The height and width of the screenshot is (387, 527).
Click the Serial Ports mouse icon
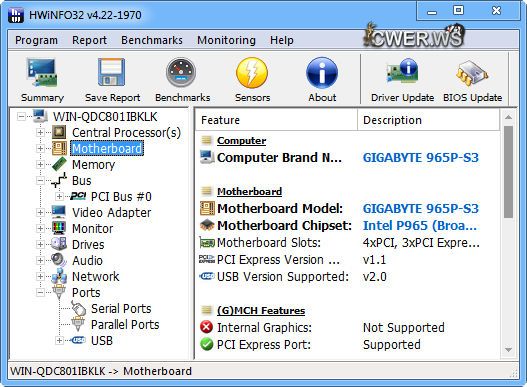pyautogui.click(x=78, y=308)
